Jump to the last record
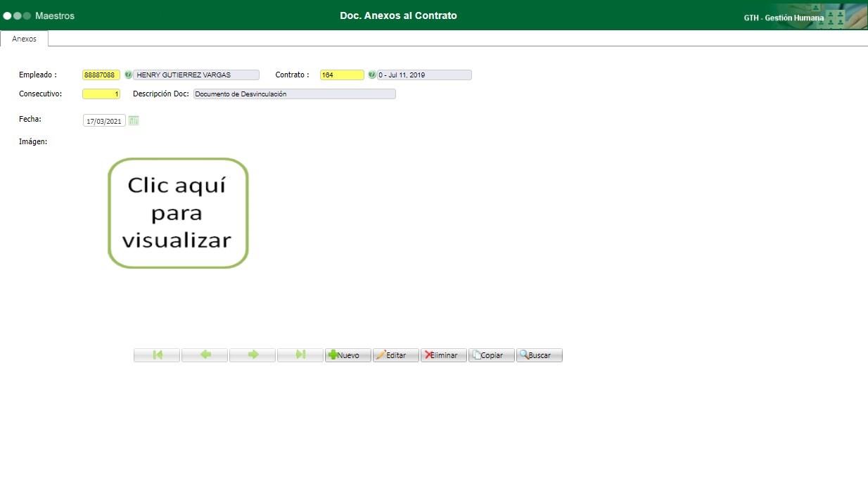868x491 pixels. (300, 355)
